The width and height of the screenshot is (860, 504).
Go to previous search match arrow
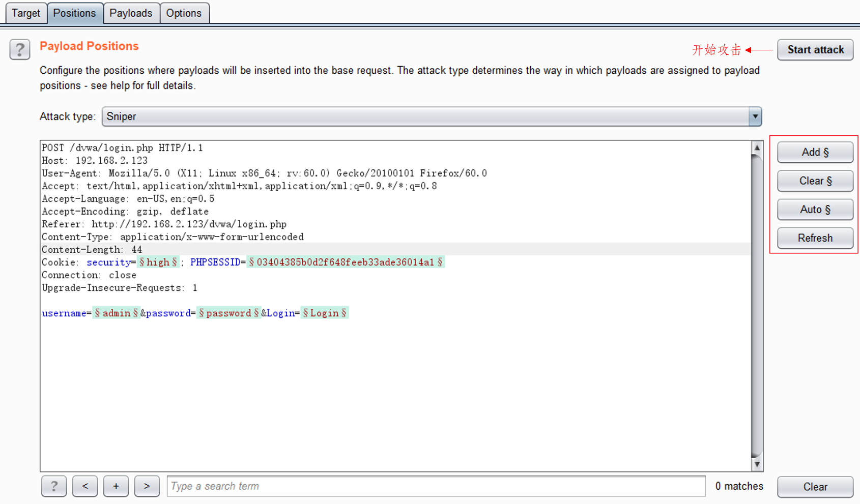(85, 486)
